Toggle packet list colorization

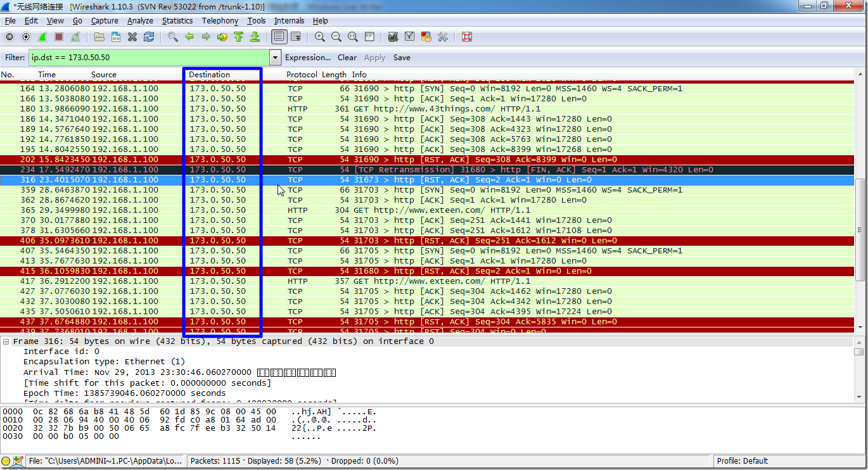pos(279,37)
